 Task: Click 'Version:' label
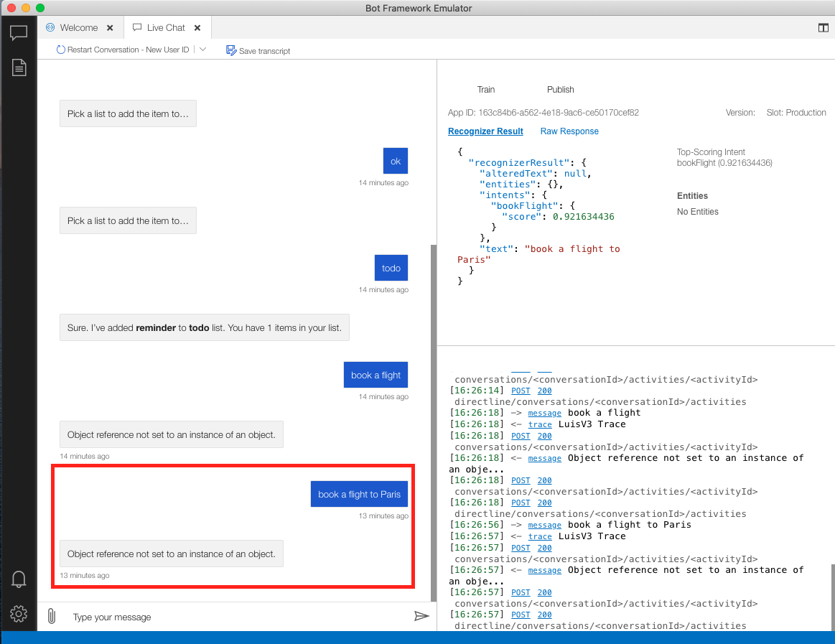(740, 113)
